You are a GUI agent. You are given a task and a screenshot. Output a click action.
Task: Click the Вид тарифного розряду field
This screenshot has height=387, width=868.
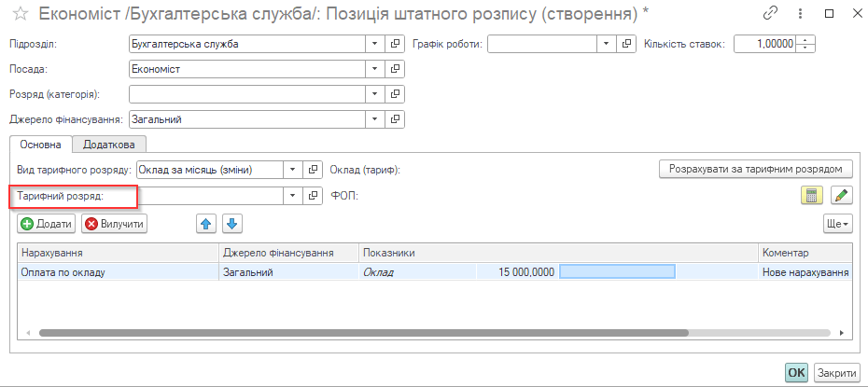[x=210, y=171]
